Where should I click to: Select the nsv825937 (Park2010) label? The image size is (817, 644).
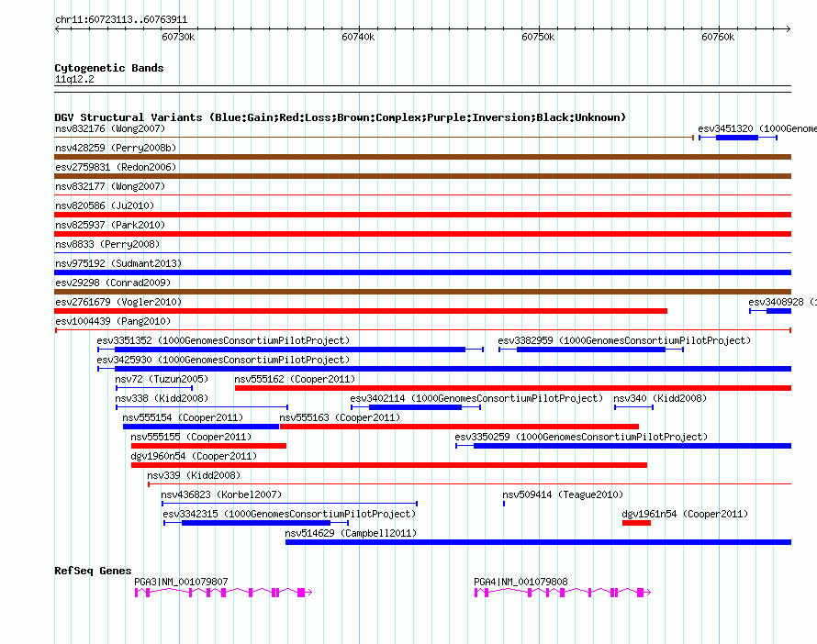[110, 225]
